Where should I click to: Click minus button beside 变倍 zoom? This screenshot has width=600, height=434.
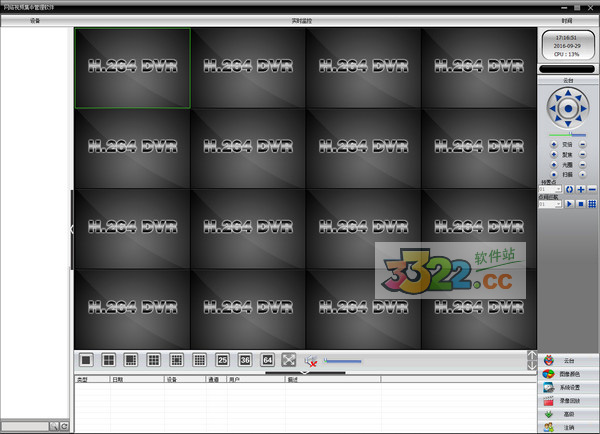582,144
